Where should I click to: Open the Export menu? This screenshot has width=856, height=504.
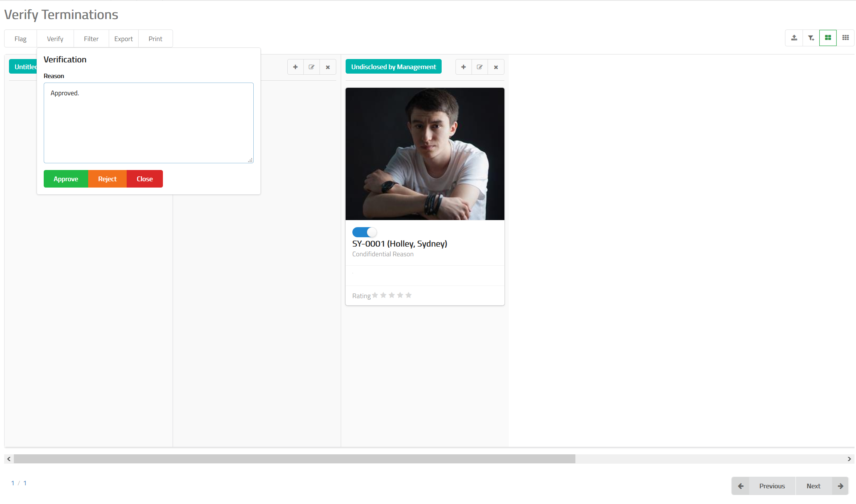pyautogui.click(x=123, y=39)
